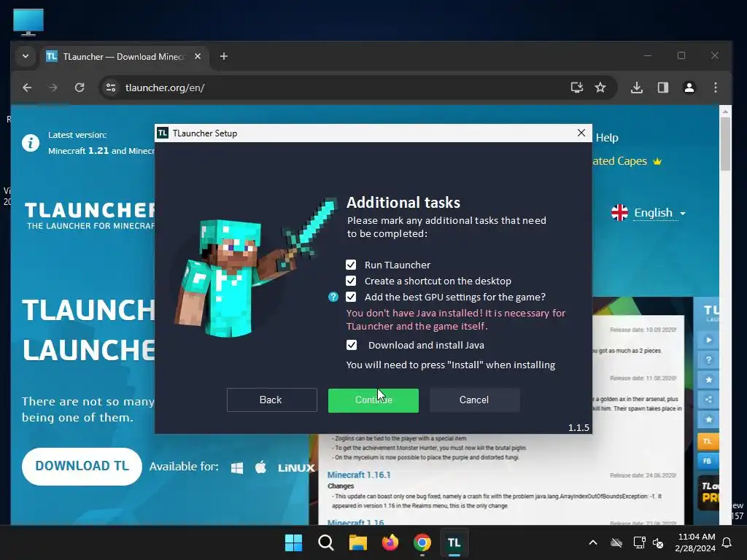View site information icon in address bar
The image size is (747, 560).
(111, 87)
